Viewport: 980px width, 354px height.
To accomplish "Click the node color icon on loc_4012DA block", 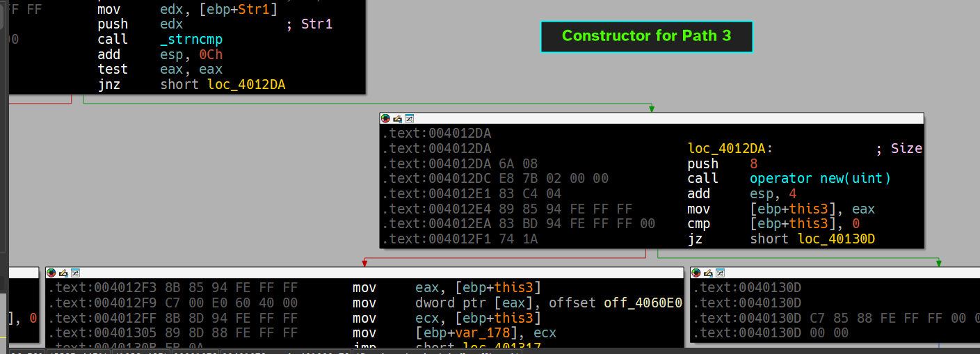I will 385,119.
